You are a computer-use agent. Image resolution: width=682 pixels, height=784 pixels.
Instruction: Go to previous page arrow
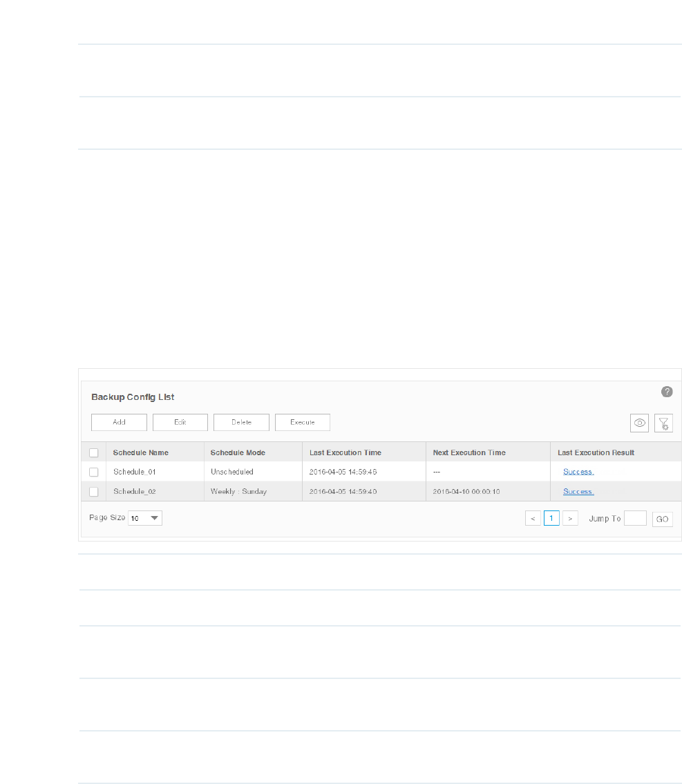pos(533,519)
